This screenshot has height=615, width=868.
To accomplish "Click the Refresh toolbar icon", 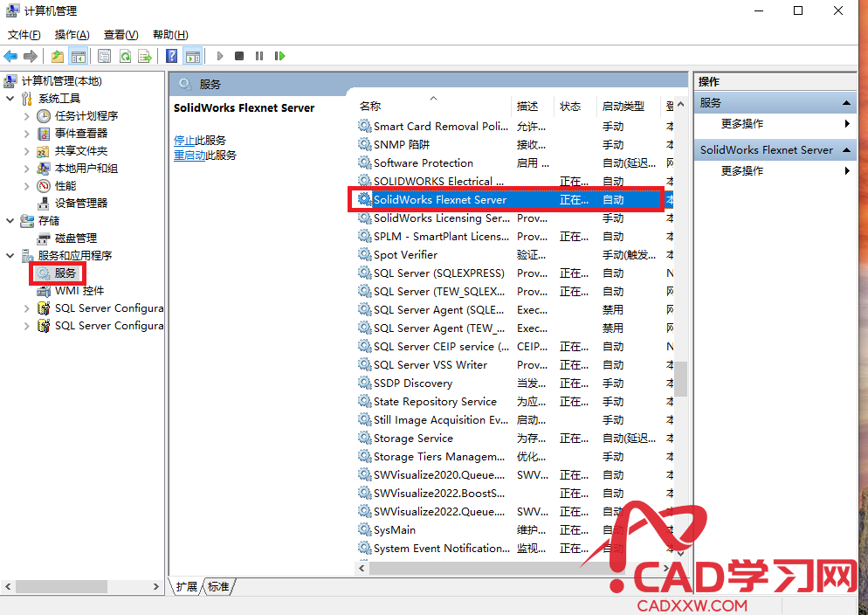I will pos(125,56).
